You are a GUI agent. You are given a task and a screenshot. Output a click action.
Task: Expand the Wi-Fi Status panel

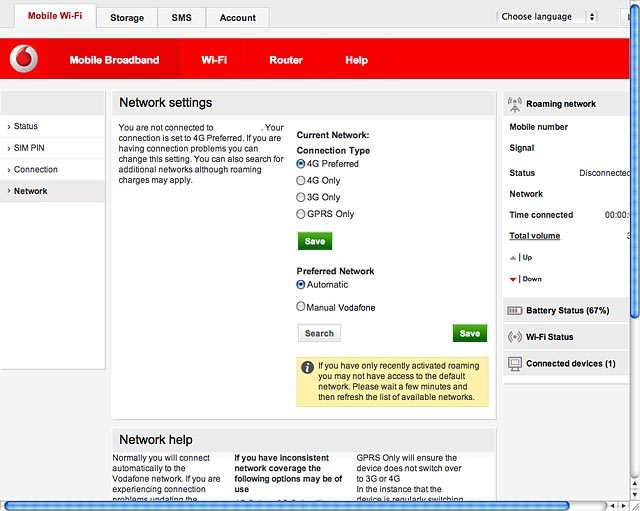click(567, 337)
